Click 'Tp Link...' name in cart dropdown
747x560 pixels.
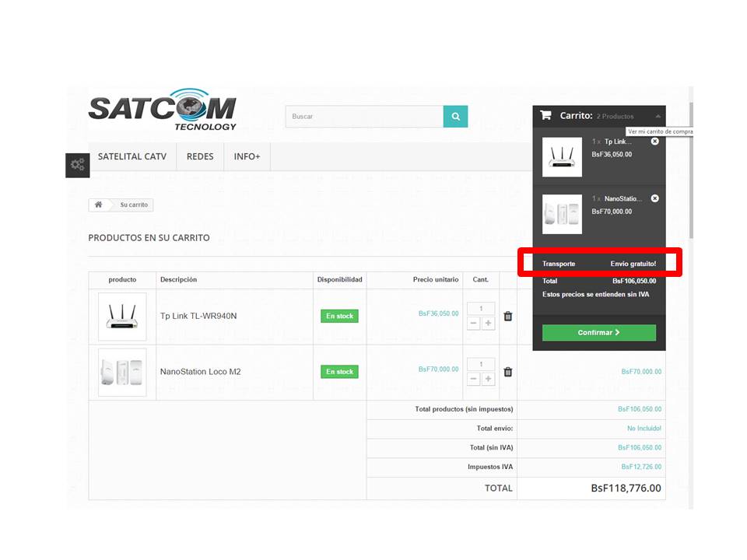click(618, 142)
